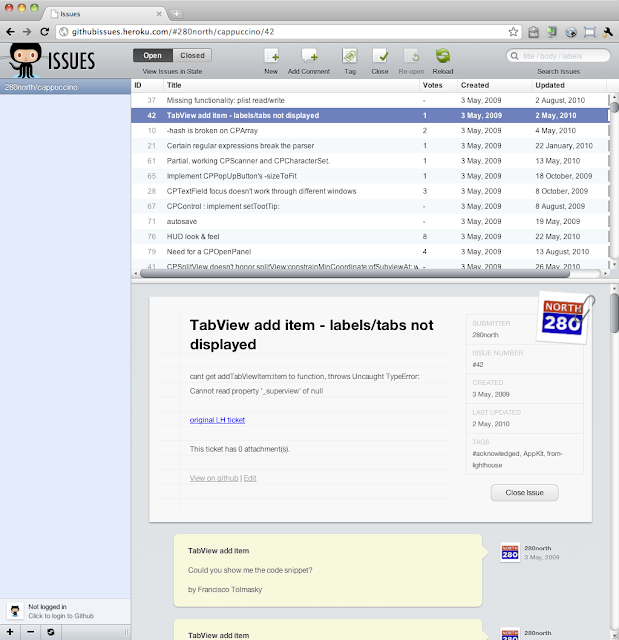
Task: Click the Edit link
Action: coord(250,478)
